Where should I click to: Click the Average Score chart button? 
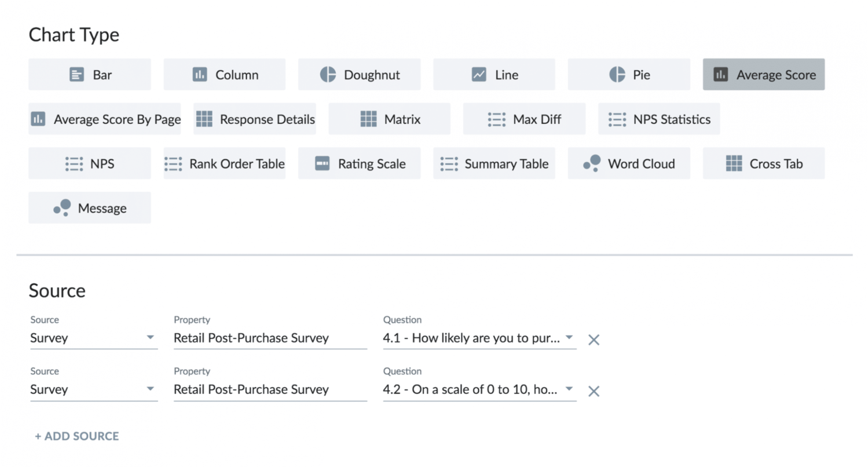click(x=763, y=75)
